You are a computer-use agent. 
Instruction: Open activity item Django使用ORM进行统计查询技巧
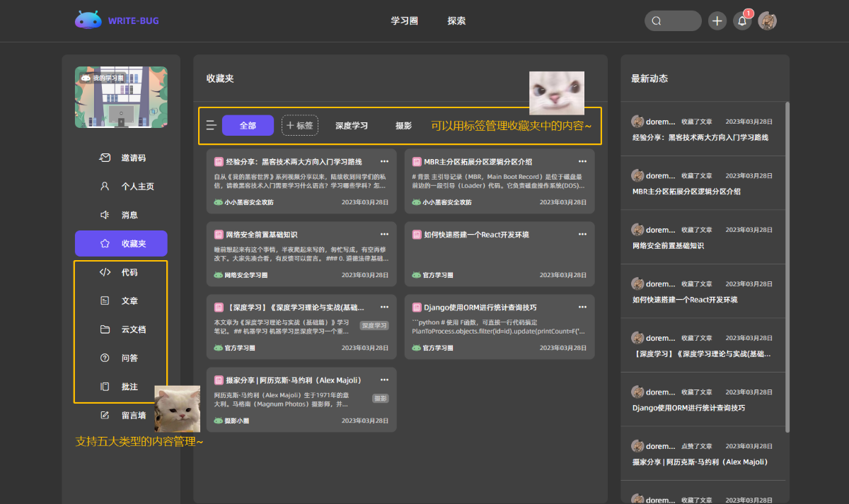688,408
